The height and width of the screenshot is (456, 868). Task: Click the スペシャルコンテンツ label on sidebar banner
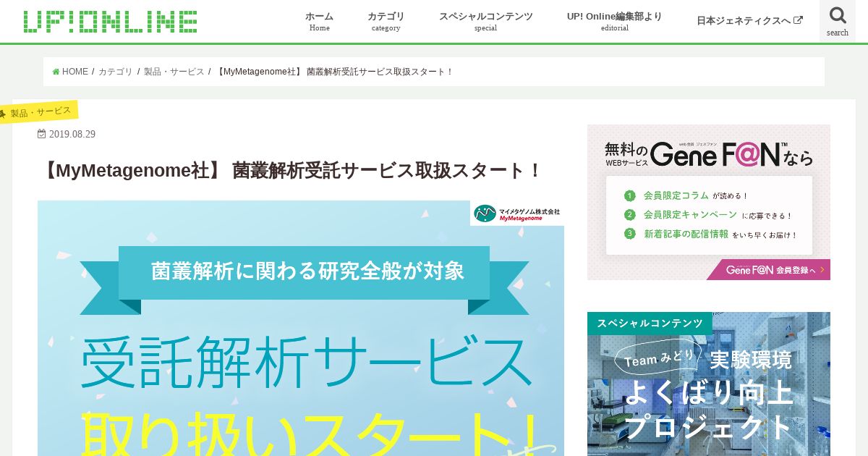(650, 323)
